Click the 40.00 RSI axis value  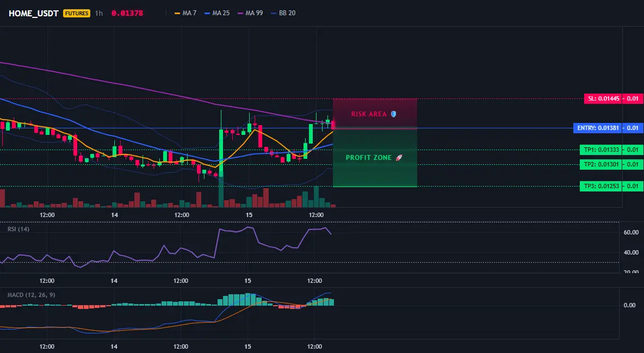click(631, 252)
